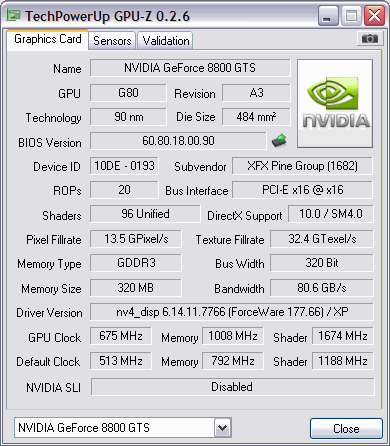390x446 pixels.
Task: Expand the graphics card selector dropdown arrow
Action: tap(223, 428)
